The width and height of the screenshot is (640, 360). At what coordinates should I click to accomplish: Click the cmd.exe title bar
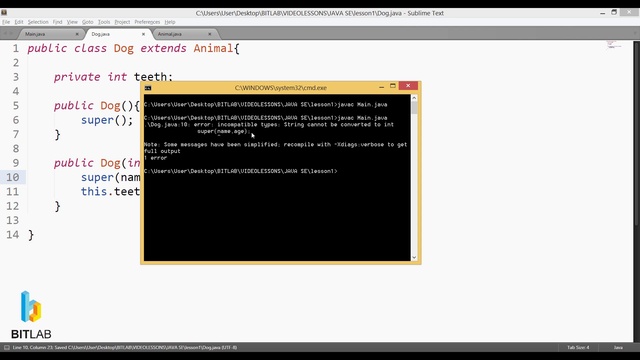[x=280, y=88]
